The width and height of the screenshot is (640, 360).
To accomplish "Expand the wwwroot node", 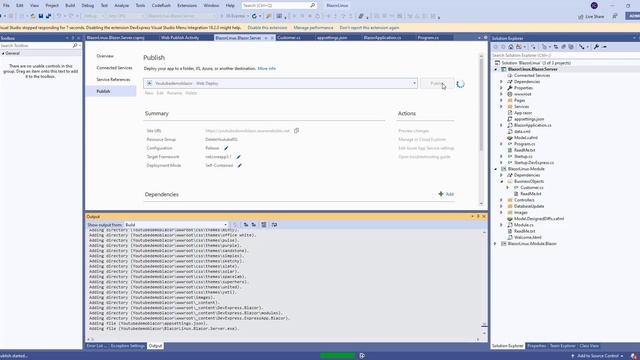I will pyautogui.click(x=502, y=94).
